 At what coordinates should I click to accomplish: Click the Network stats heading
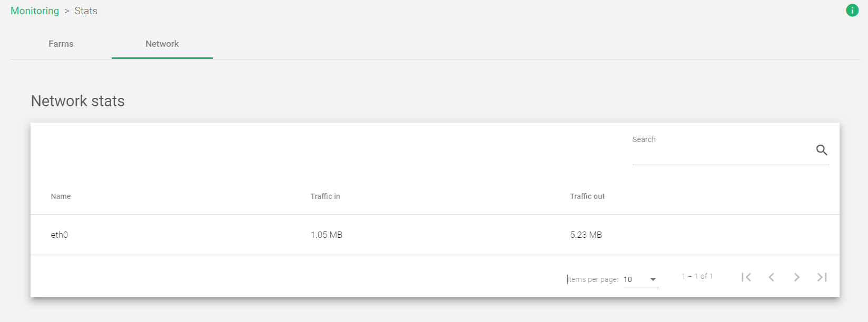pyautogui.click(x=78, y=101)
